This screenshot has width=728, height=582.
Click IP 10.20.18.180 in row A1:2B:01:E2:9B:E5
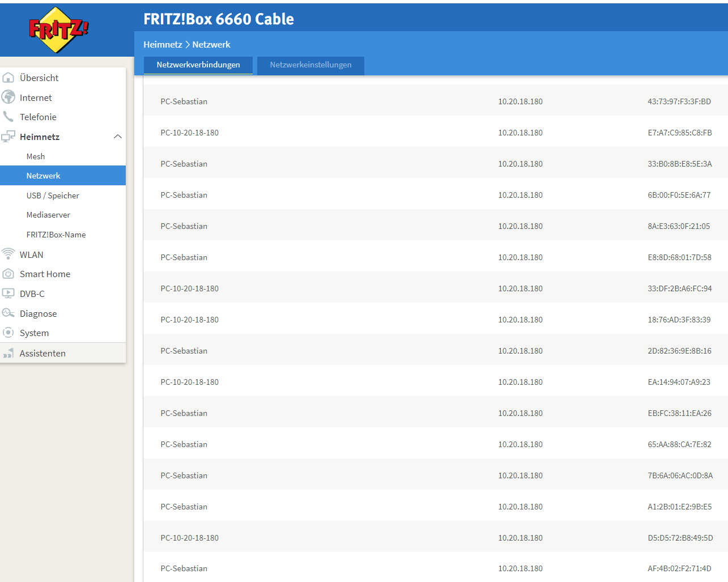point(521,507)
